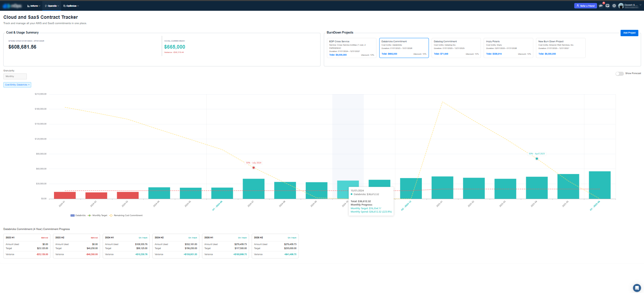Click the +$10,230.76 variance in 2024 H1
The image size is (644, 293).
click(x=141, y=254)
